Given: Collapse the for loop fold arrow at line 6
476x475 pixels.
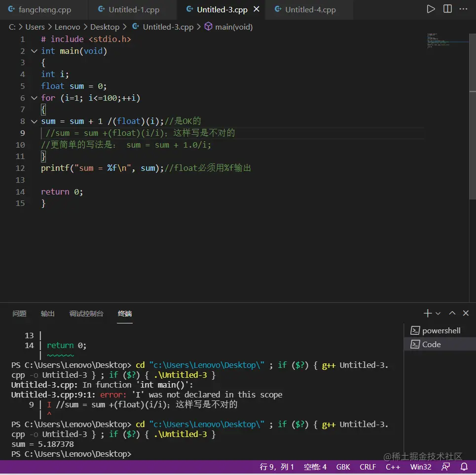Looking at the screenshot, I should [x=34, y=98].
